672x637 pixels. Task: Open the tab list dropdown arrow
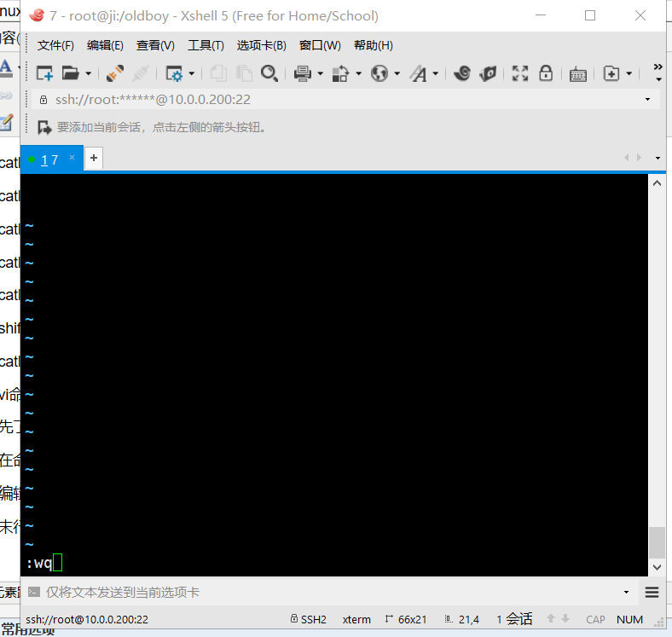pyautogui.click(x=658, y=158)
